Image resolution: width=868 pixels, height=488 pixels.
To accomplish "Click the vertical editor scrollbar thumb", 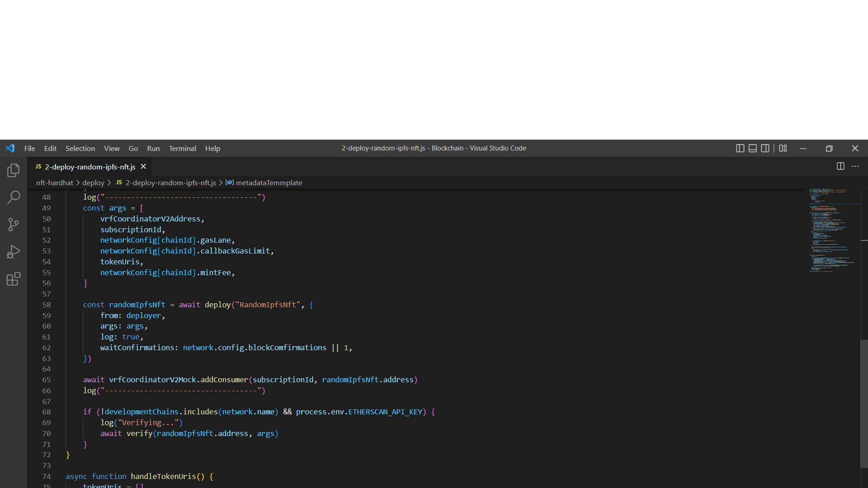I will pos(864,404).
